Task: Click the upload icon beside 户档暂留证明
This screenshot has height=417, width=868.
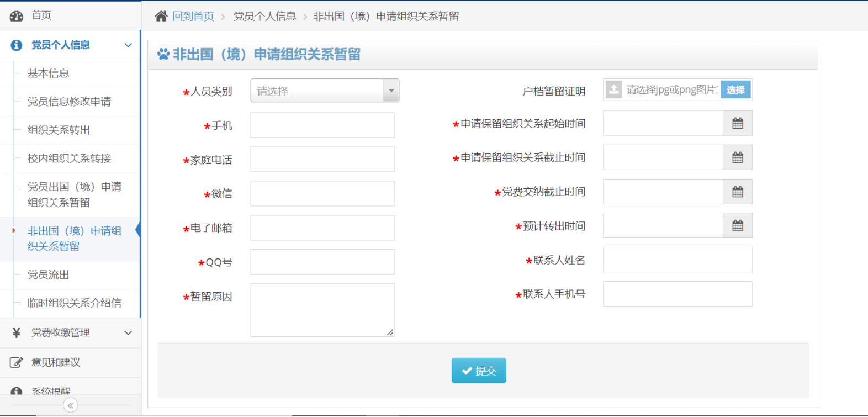Action: click(x=613, y=89)
